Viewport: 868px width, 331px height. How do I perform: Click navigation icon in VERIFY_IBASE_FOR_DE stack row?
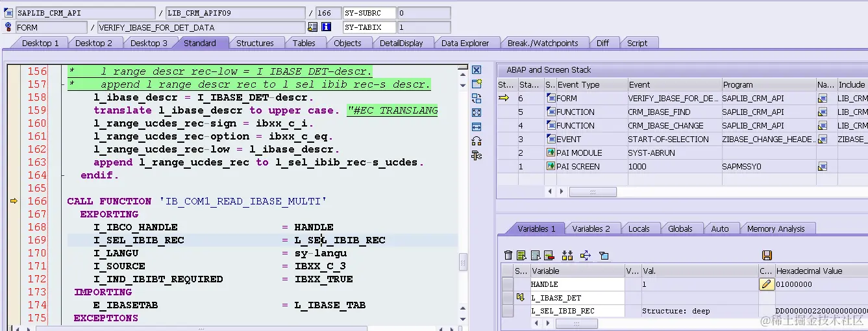click(823, 99)
